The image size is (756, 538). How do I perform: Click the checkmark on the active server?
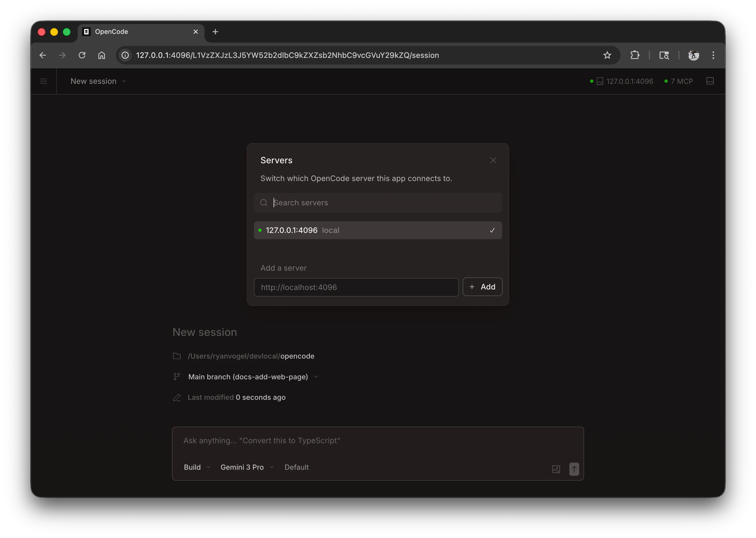492,230
